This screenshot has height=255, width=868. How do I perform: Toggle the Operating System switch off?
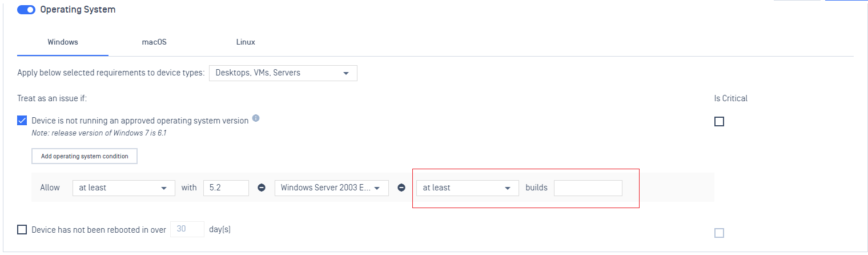pos(26,10)
